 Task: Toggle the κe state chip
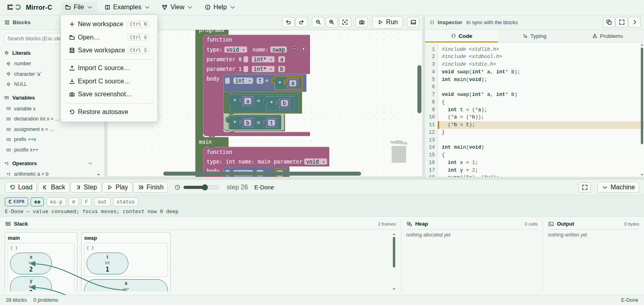tap(37, 202)
